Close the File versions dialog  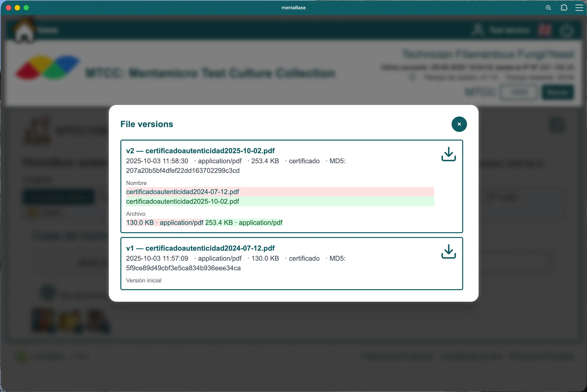pyautogui.click(x=459, y=124)
